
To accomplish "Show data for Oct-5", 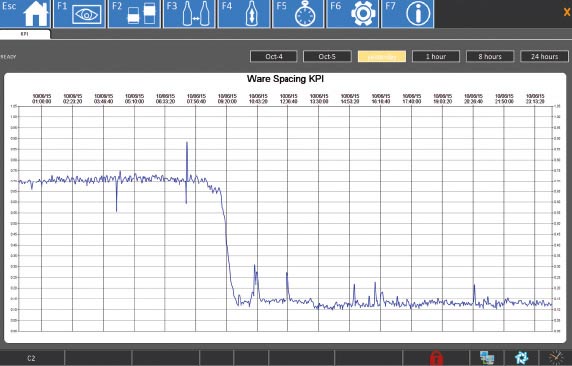I will [327, 57].
